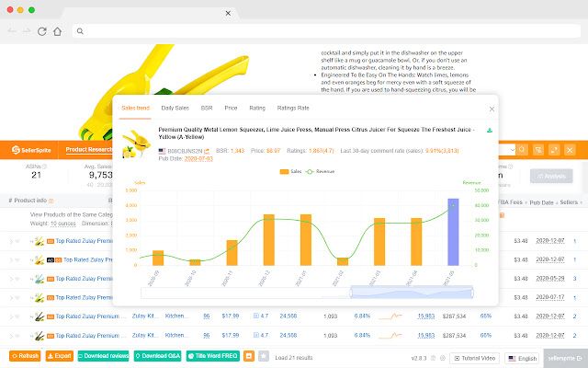Click the orange calculator icon below FBA Fees

pyautogui.click(x=502, y=215)
